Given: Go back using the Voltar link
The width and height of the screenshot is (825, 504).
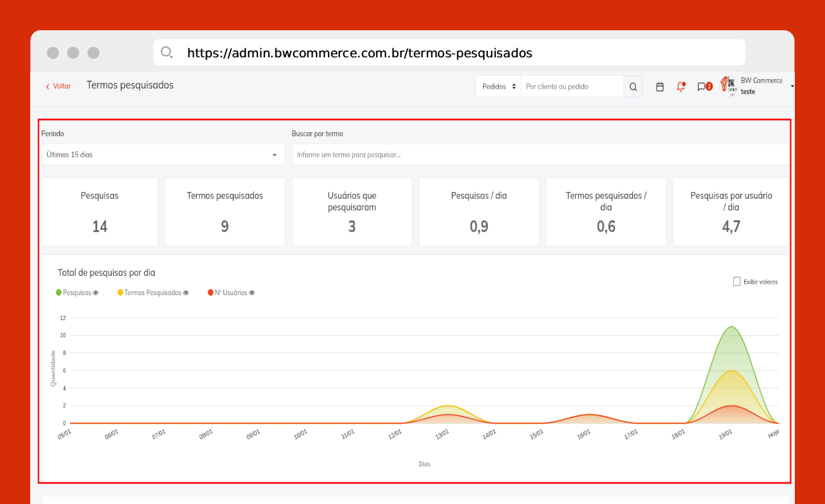Looking at the screenshot, I should (x=59, y=86).
